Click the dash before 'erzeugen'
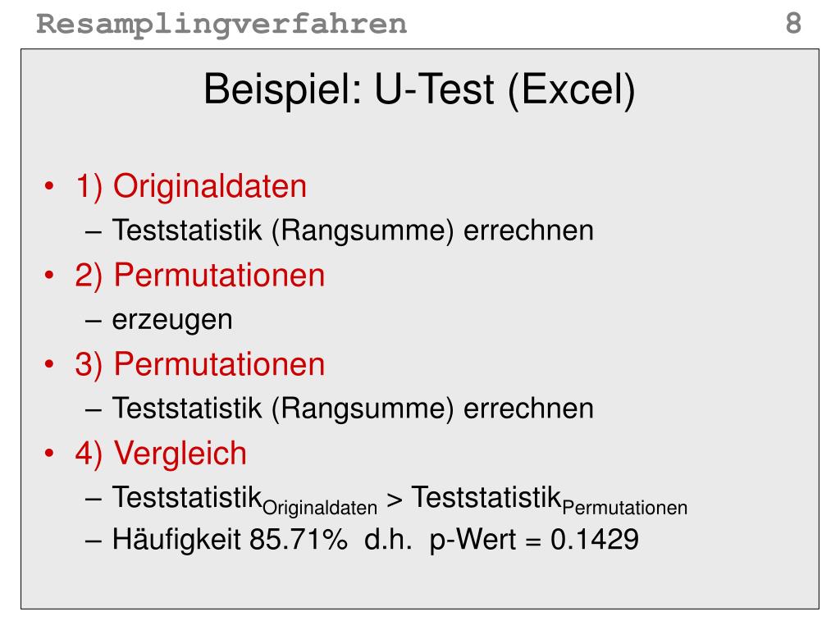The image size is (840, 630). (94, 322)
